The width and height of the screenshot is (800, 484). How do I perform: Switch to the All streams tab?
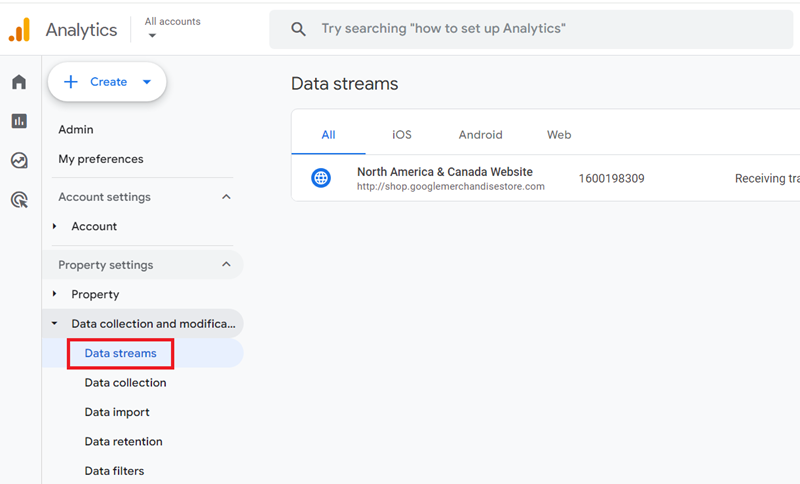[328, 135]
